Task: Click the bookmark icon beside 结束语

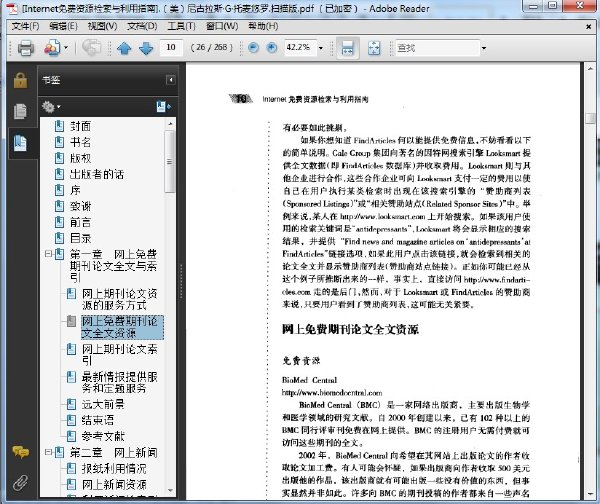Action: [x=71, y=420]
